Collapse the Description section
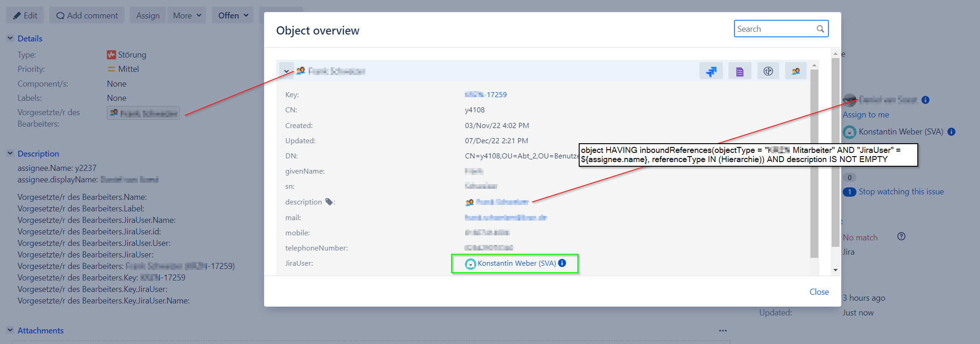 (10, 153)
